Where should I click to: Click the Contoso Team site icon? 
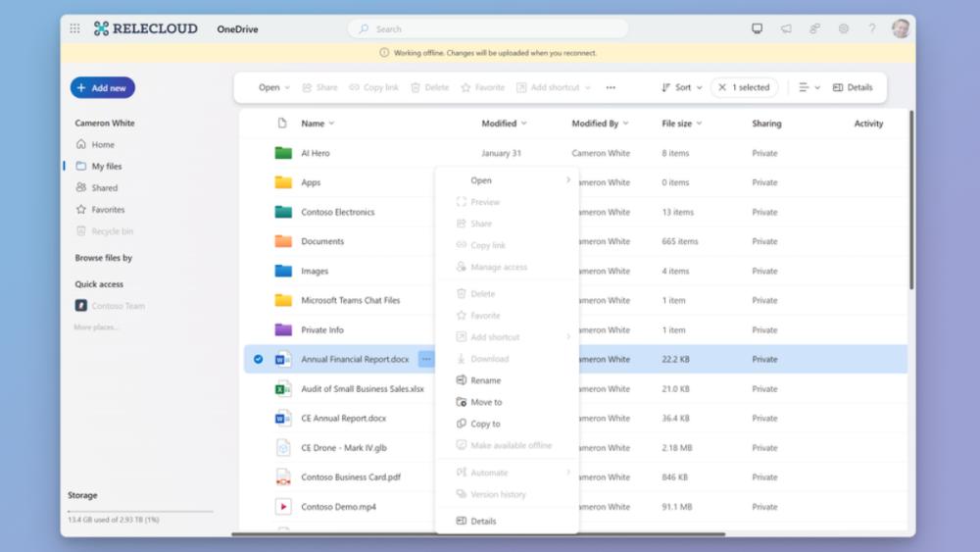pos(81,306)
